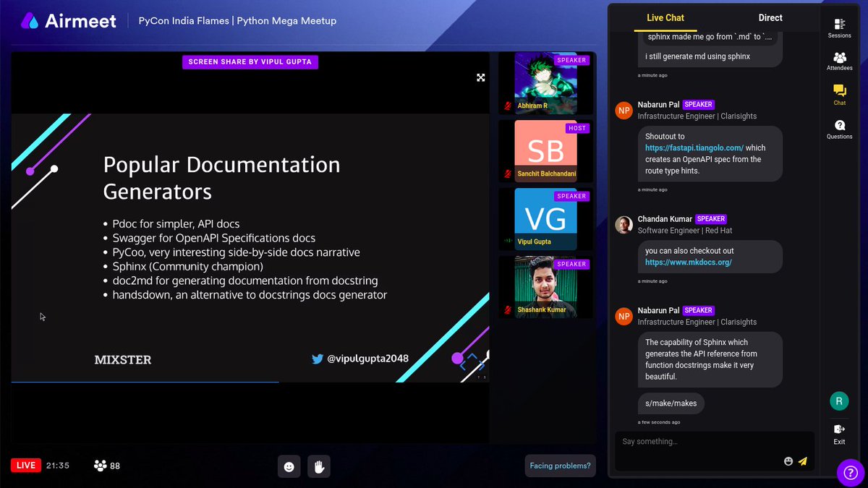
Task: Click Chandan Kumar's profile avatar
Action: click(x=624, y=224)
